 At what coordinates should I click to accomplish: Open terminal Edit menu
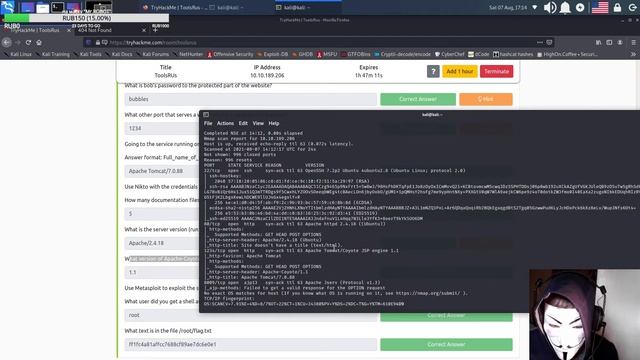243,123
